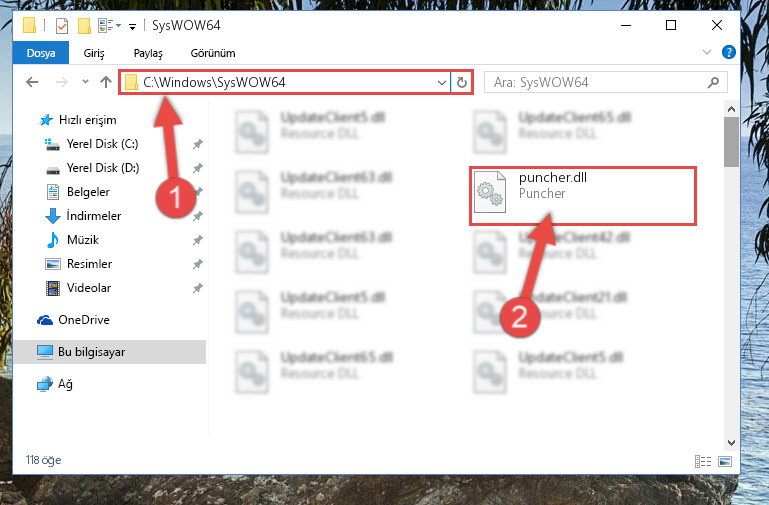This screenshot has height=505, width=769.
Task: Click the Back navigation arrow
Action: (32, 82)
